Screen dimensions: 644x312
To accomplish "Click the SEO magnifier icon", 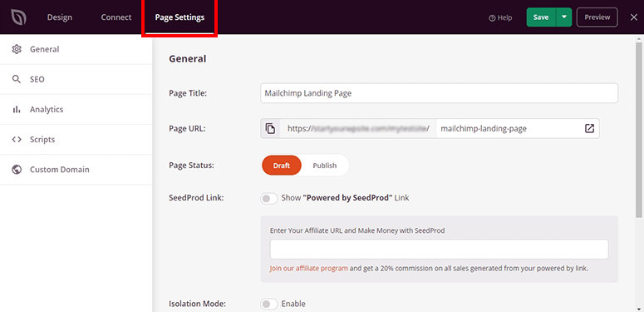I will click(x=17, y=79).
